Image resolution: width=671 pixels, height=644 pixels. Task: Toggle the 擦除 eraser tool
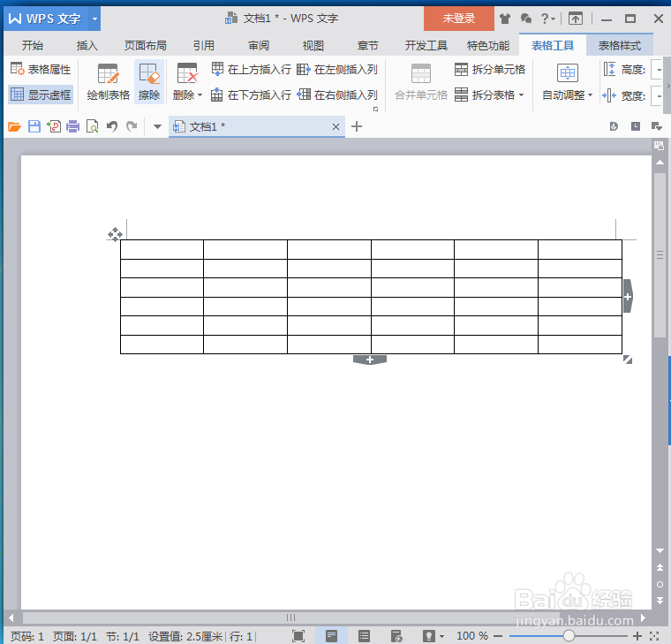click(x=149, y=82)
